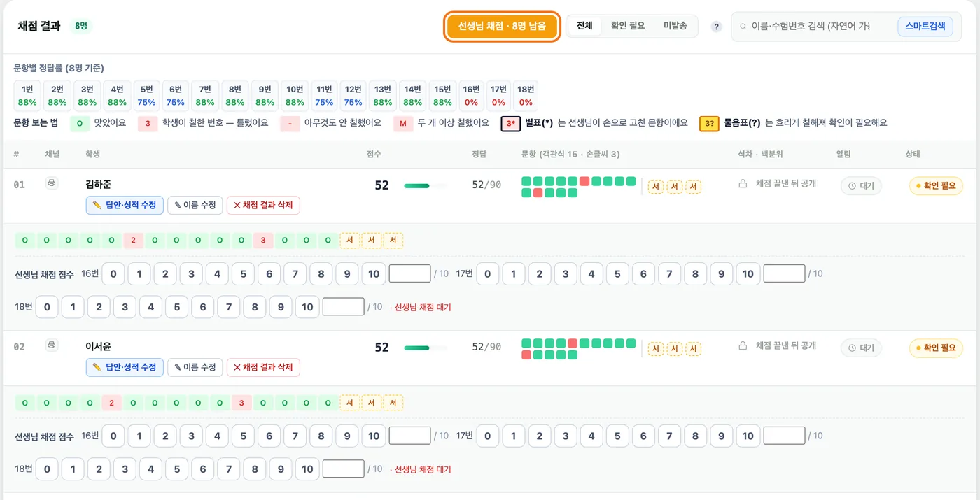Edit 답안·성적 수정 for 김하준

(125, 205)
